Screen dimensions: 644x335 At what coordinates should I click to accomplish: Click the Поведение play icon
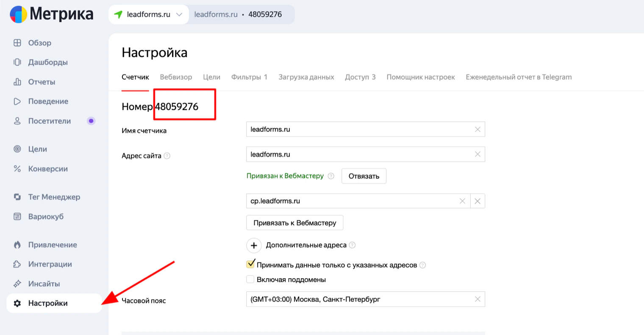pos(17,101)
